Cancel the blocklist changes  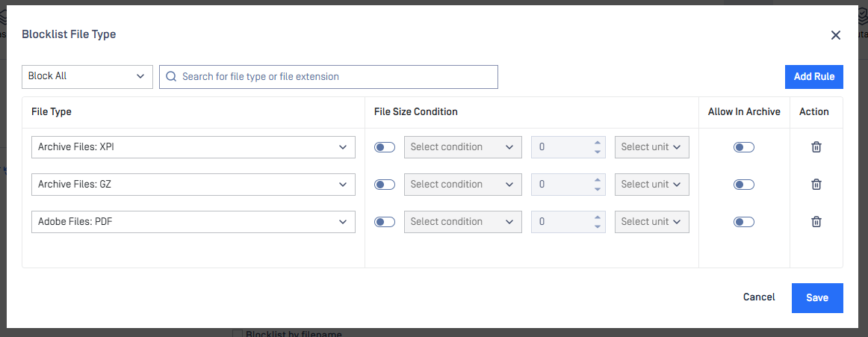759,297
